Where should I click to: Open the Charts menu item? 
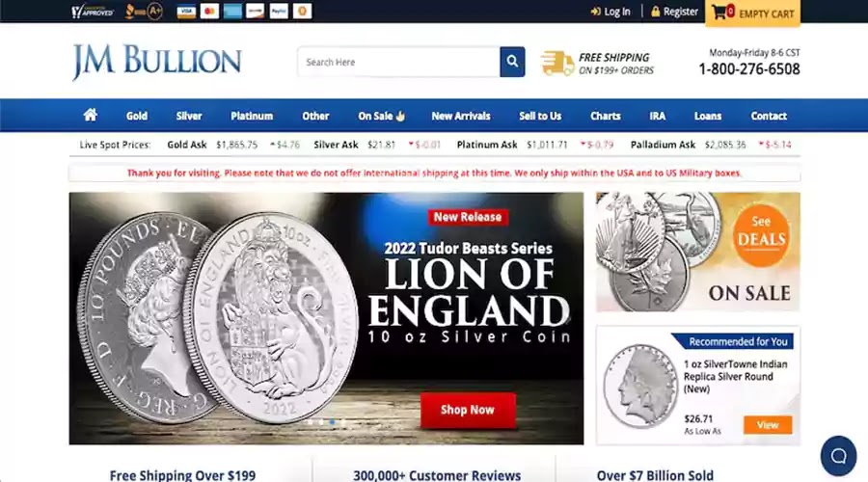(x=605, y=116)
